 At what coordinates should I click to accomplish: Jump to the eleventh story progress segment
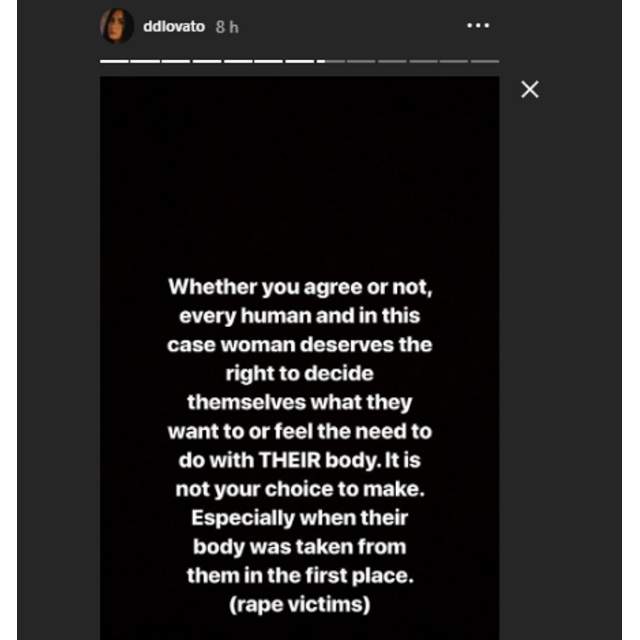click(x=423, y=61)
